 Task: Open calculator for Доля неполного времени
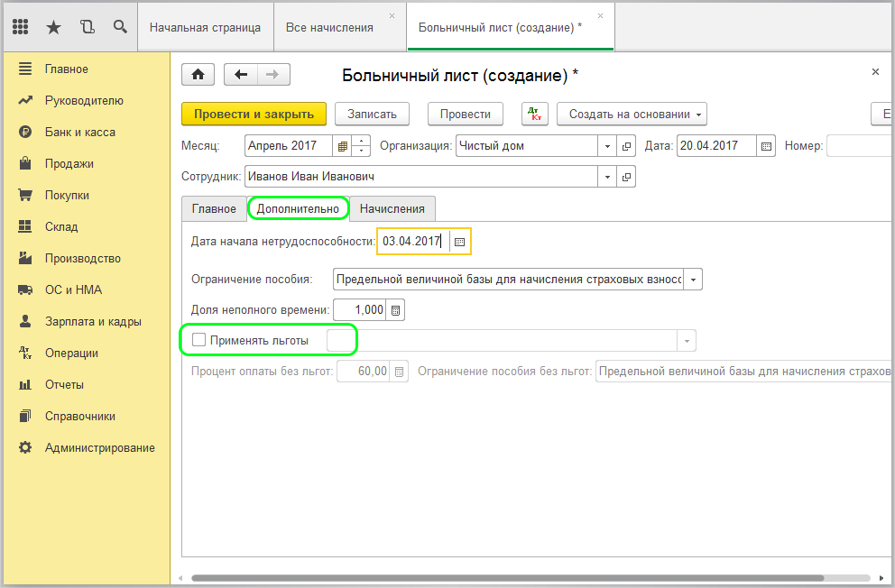396,310
